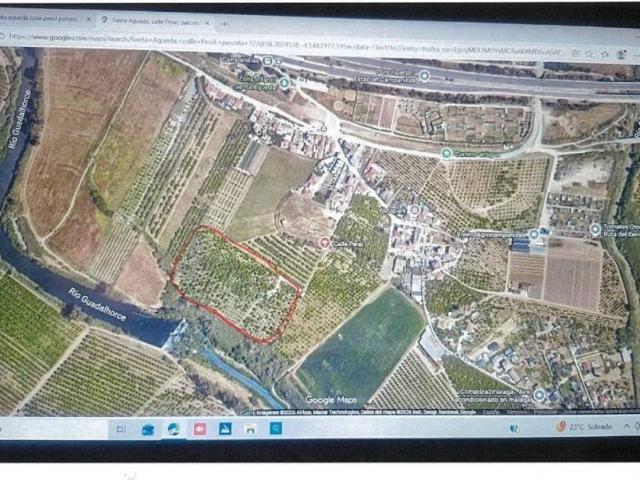Open the teal square app in taskbar
640x480 pixels.
click(276, 428)
